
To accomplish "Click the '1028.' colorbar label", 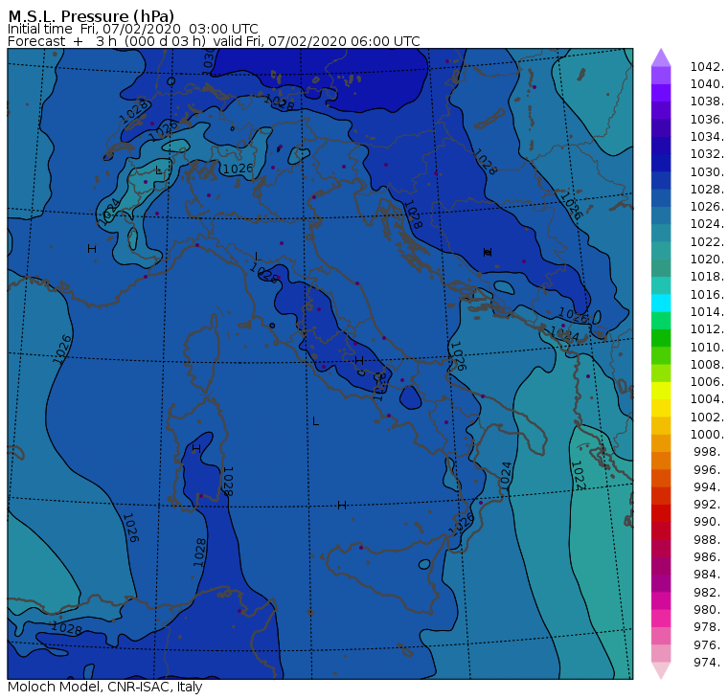I will tap(707, 190).
